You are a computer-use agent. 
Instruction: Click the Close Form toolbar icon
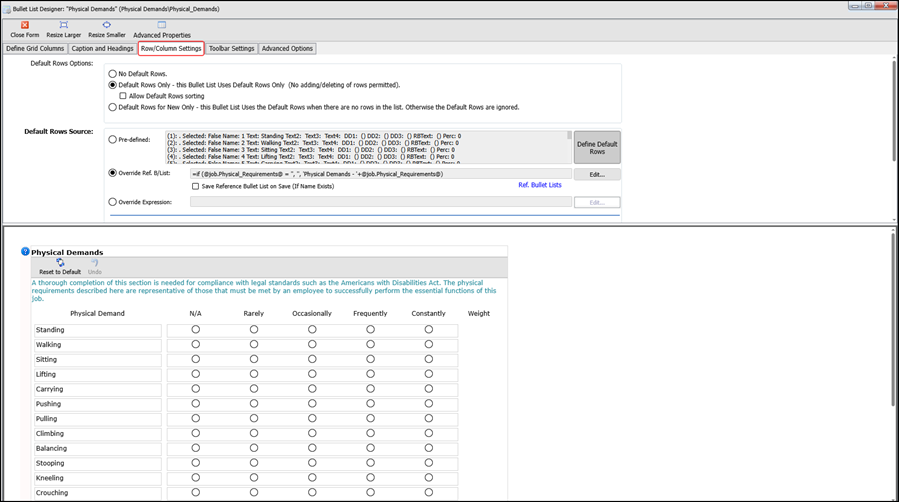(25, 25)
